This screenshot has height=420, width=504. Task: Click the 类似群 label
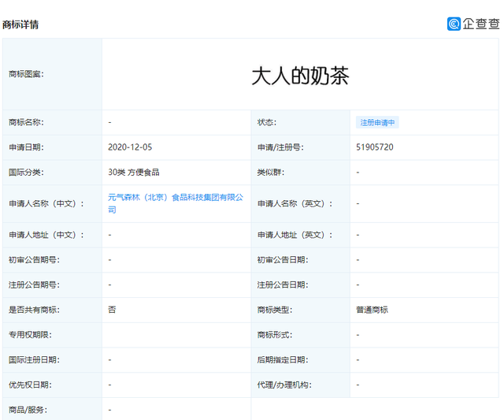coord(271,173)
